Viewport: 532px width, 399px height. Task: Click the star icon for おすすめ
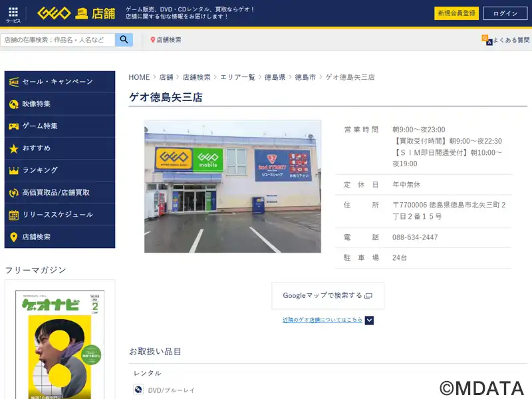pos(14,148)
